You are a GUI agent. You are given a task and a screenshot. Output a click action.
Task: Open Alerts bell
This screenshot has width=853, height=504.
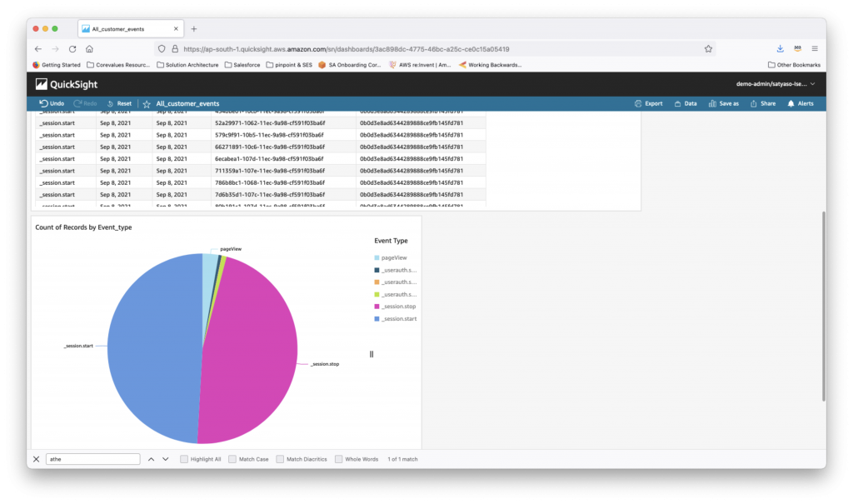click(801, 103)
